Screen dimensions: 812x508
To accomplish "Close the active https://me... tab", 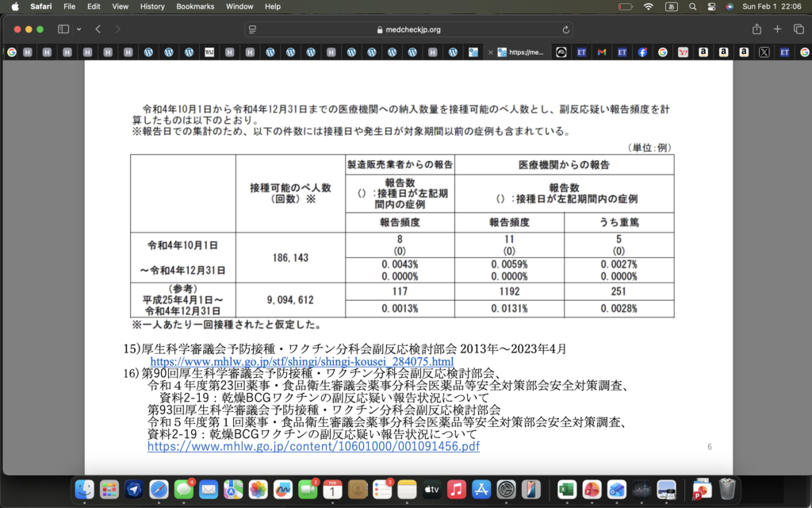I will 490,52.
